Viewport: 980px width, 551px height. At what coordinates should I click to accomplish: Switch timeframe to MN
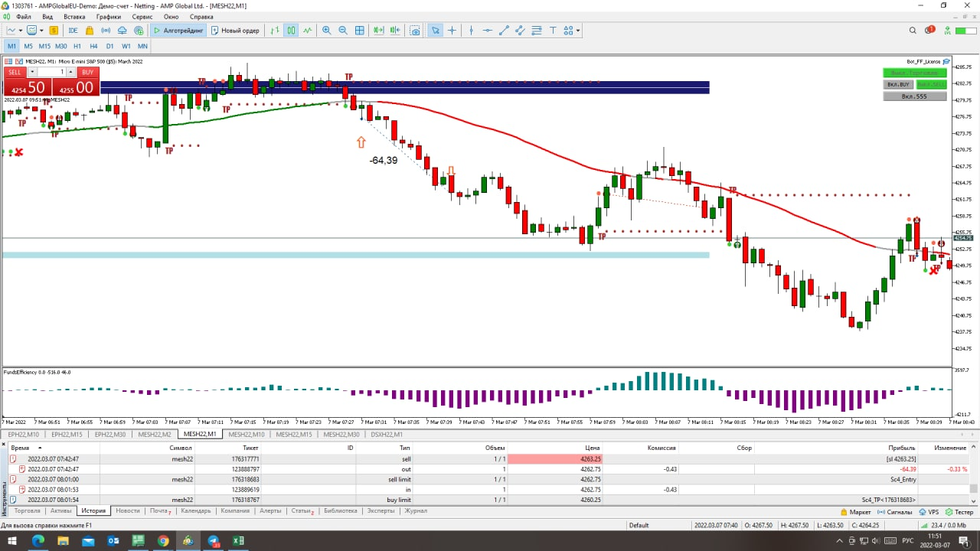(142, 46)
